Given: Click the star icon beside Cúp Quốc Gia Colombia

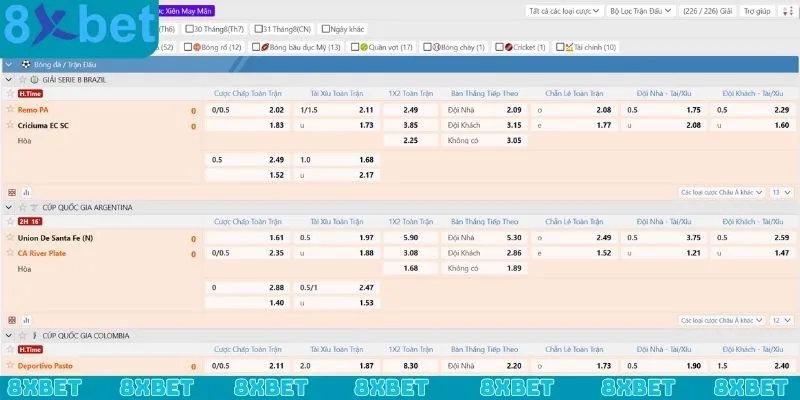Looking at the screenshot, I should point(22,336).
